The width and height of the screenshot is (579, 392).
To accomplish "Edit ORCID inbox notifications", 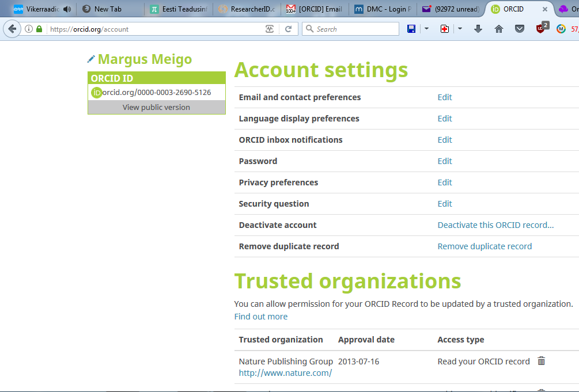I will (445, 140).
